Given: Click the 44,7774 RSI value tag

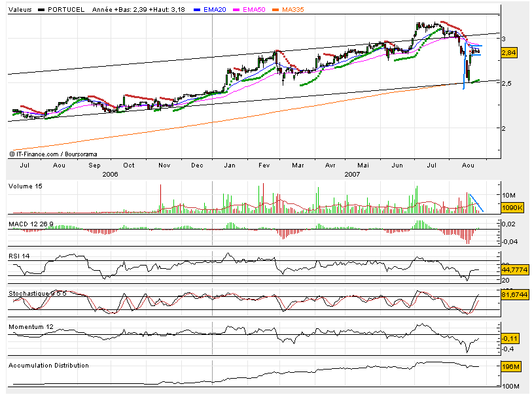Looking at the screenshot, I should click(x=513, y=270).
